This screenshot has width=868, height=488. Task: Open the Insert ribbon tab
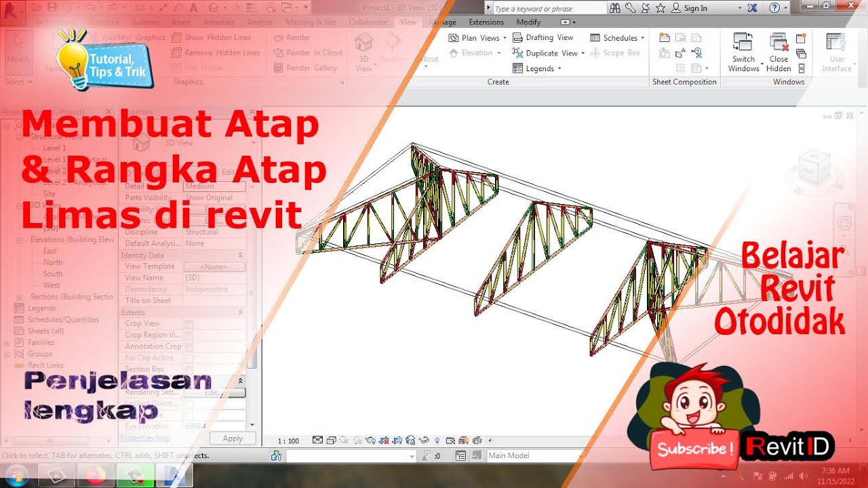181,22
